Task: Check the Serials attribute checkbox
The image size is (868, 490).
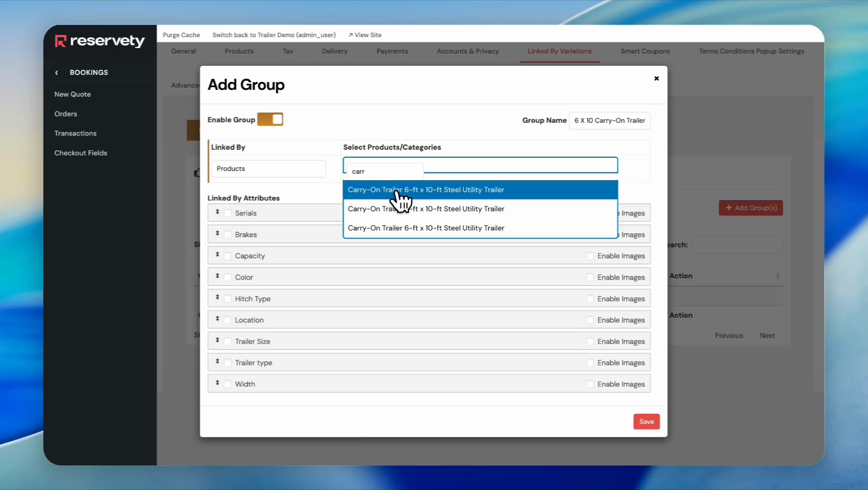Action: [x=228, y=213]
